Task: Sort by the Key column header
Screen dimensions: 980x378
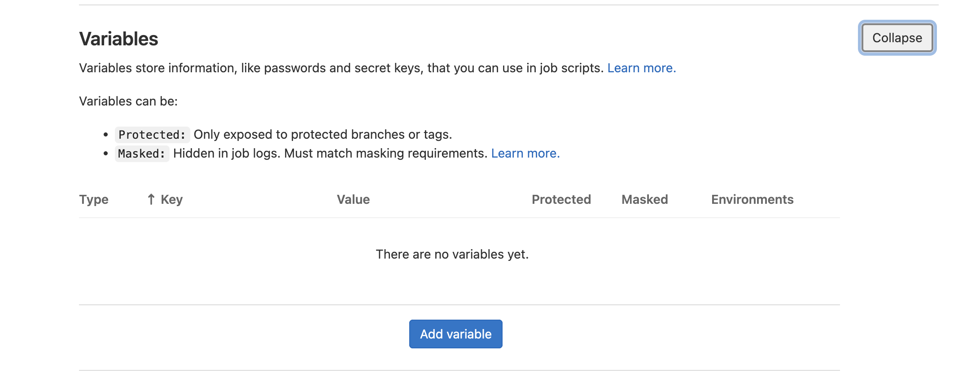Action: pyautogui.click(x=171, y=199)
